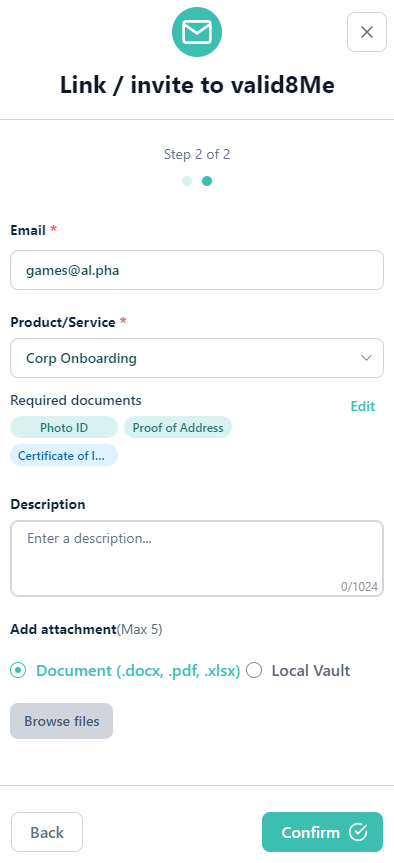The width and height of the screenshot is (394, 863).
Task: Confirm the invite
Action: [322, 832]
